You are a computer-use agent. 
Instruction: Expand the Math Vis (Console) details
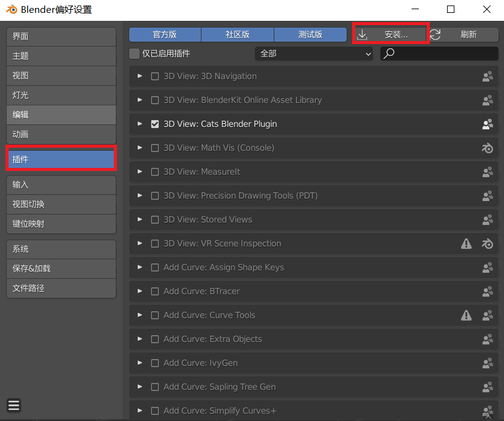click(140, 148)
